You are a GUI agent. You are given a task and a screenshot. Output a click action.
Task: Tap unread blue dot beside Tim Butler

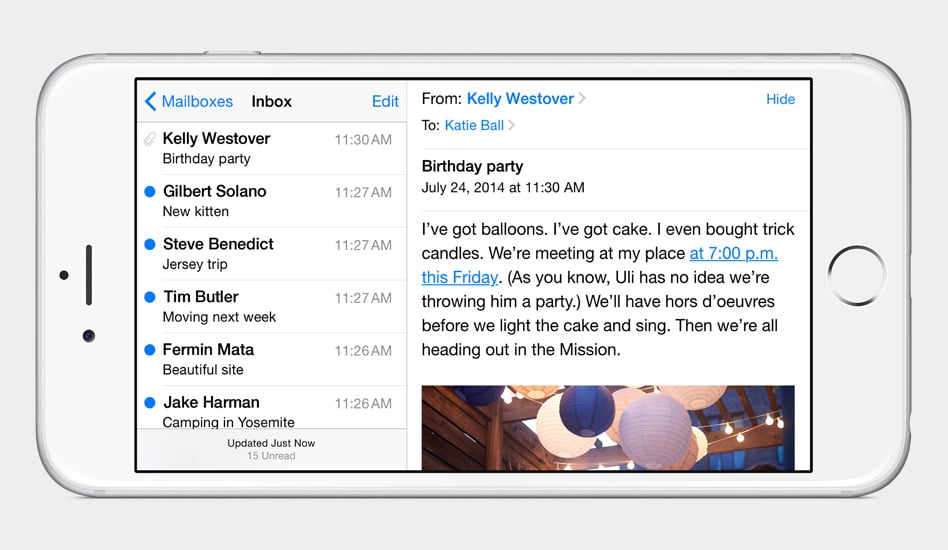(x=150, y=297)
